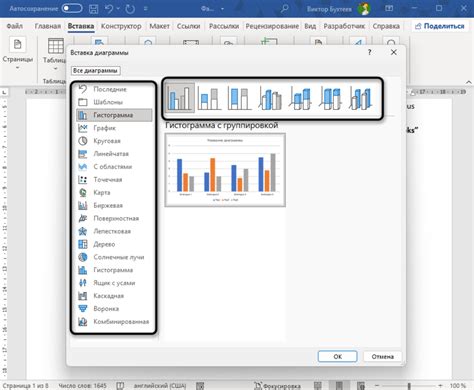The height and width of the screenshot is (390, 474).
Task: Select the 3-D column subtype icon
Action: click(x=360, y=98)
